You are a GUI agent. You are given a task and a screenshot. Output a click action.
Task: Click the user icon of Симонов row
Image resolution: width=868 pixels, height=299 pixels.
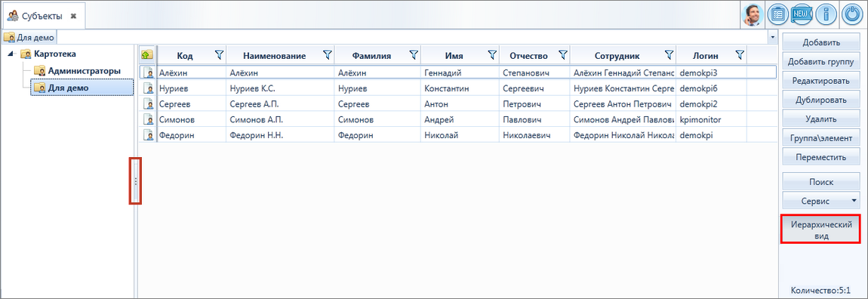pos(148,119)
